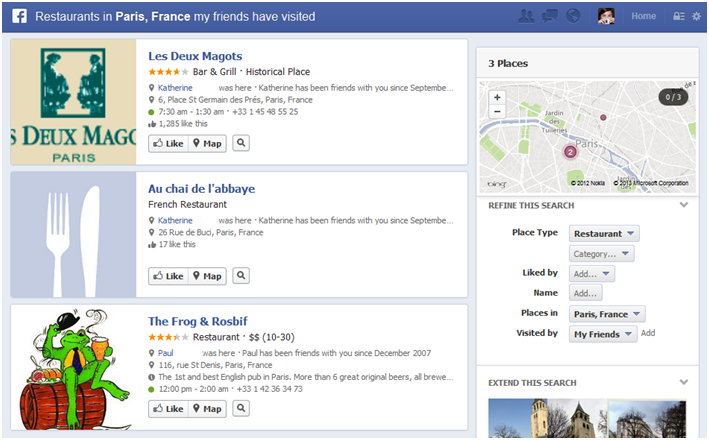Like The Frog & Rosbif
This screenshot has width=709, height=440.
(x=168, y=409)
